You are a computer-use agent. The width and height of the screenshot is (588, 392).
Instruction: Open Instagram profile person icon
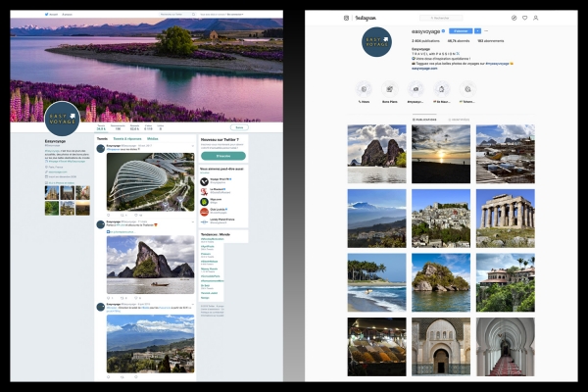pos(536,18)
